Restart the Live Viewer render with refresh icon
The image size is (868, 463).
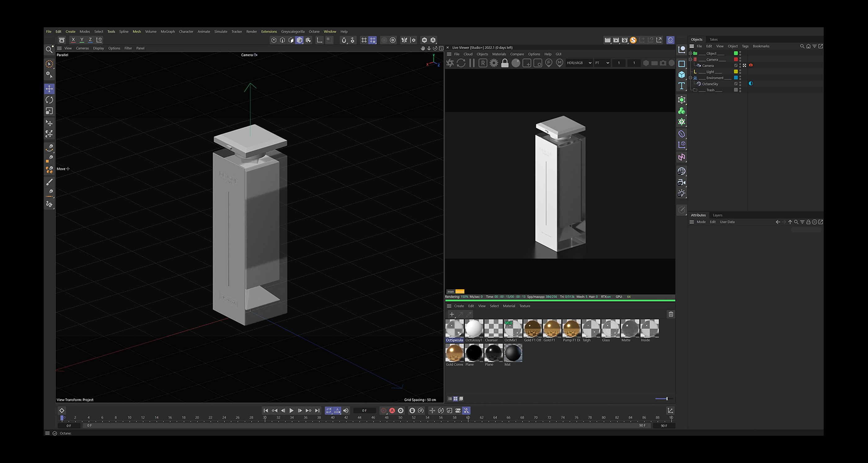[x=461, y=63]
